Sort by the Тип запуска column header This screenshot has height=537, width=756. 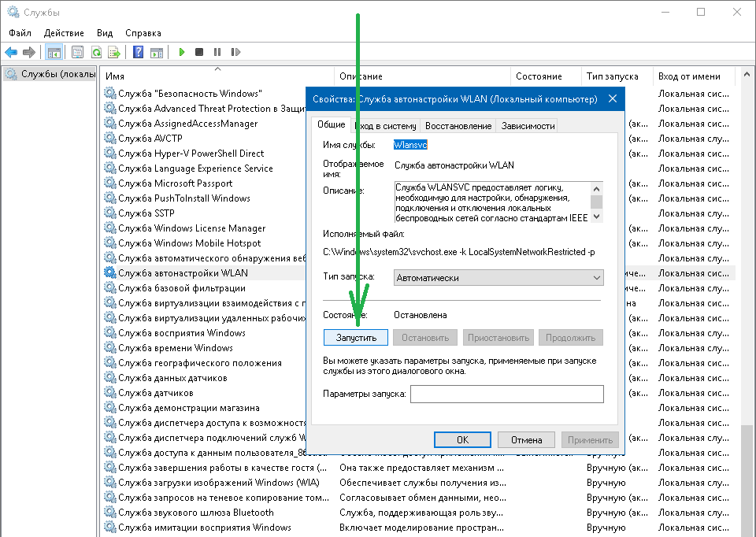click(617, 76)
